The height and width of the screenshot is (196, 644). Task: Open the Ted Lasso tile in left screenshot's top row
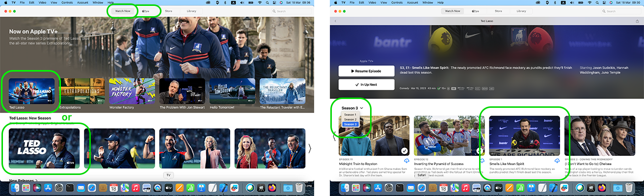[31, 91]
